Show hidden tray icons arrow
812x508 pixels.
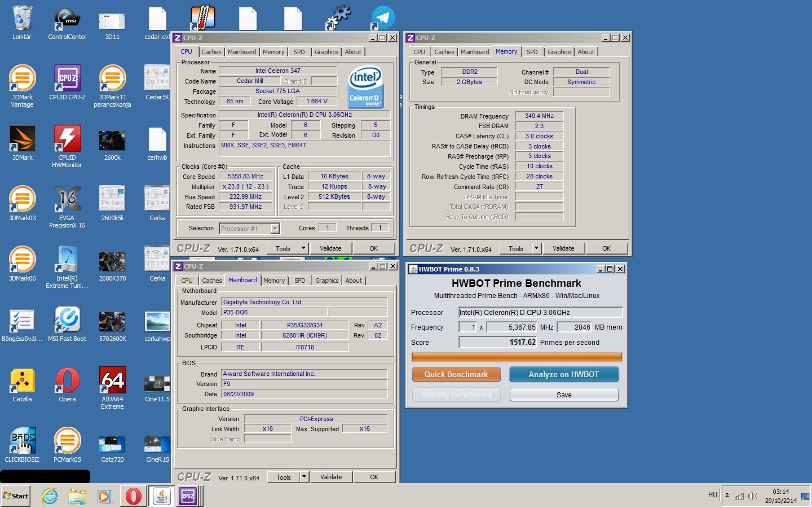pyautogui.click(x=727, y=496)
